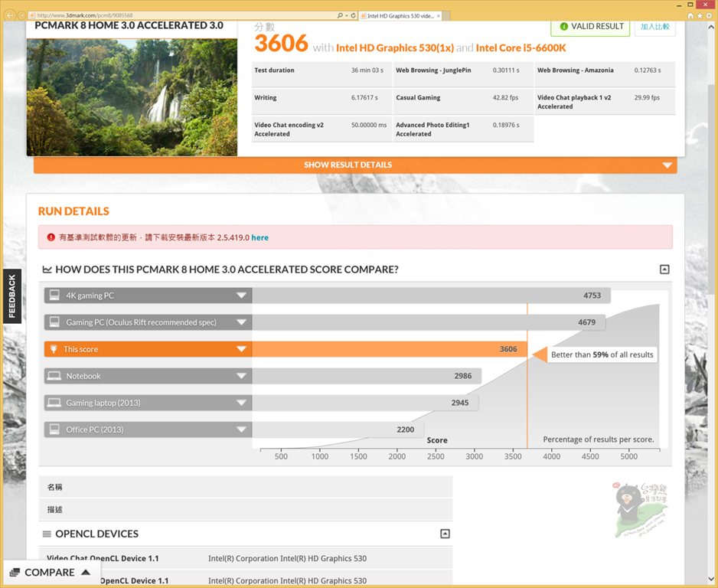The image size is (718, 588).
Task: Click Advanced Photo Editing1 Accelerated cell
Action: [x=463, y=129]
